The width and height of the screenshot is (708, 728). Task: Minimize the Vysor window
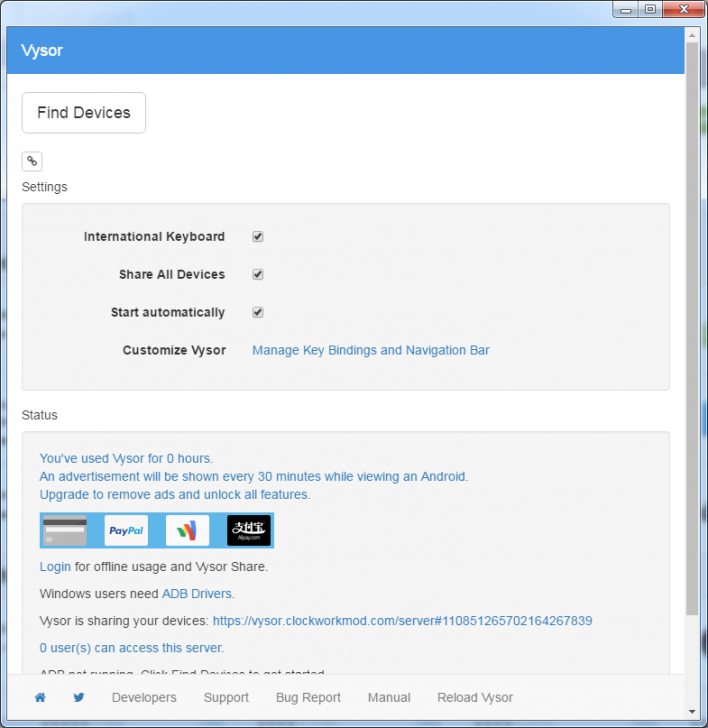pos(626,10)
